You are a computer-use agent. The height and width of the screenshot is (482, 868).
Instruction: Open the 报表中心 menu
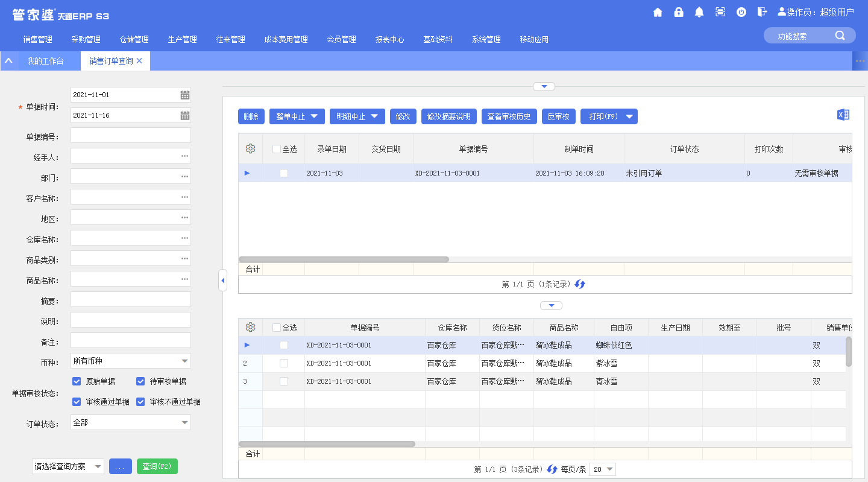click(x=389, y=39)
